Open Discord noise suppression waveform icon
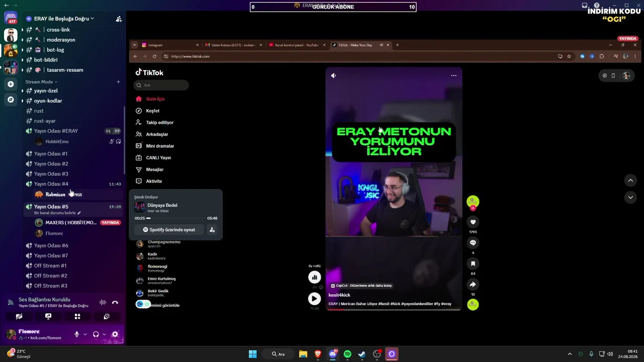Image resolution: width=644 pixels, height=362 pixels. click(103, 302)
